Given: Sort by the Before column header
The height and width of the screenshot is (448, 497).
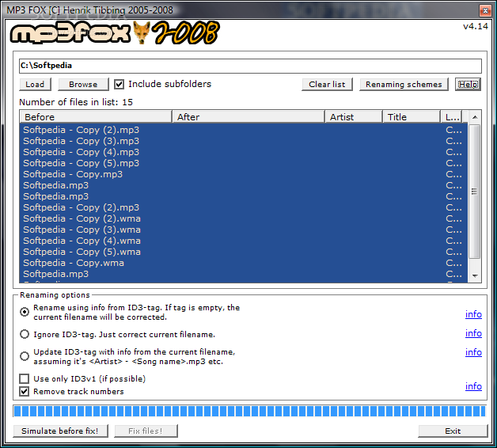Looking at the screenshot, I should tap(96, 117).
